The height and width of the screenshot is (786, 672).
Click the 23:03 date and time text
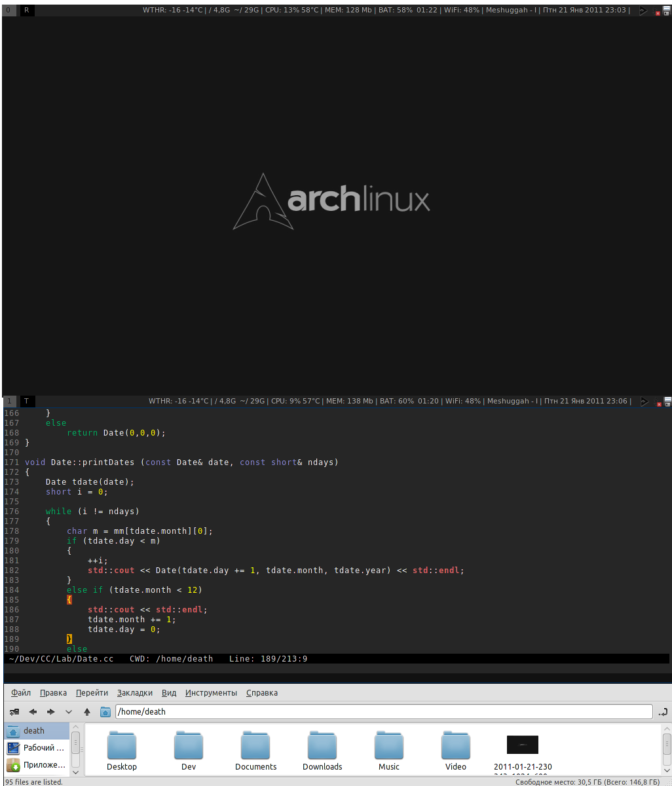coord(586,10)
